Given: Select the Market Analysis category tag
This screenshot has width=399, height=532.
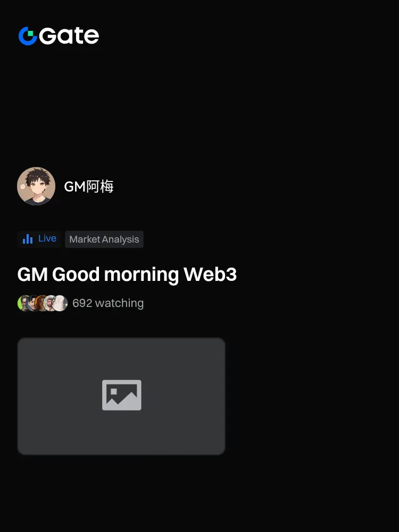Looking at the screenshot, I should coord(104,239).
